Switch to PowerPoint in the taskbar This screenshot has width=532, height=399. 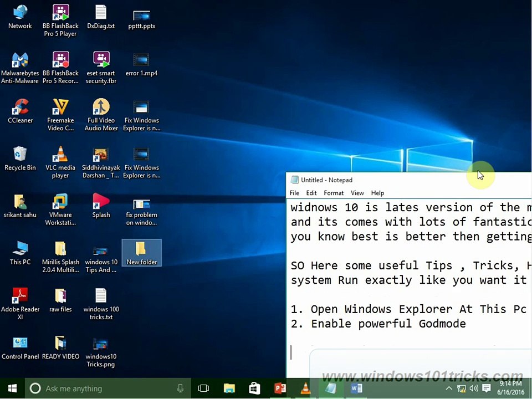click(x=280, y=388)
